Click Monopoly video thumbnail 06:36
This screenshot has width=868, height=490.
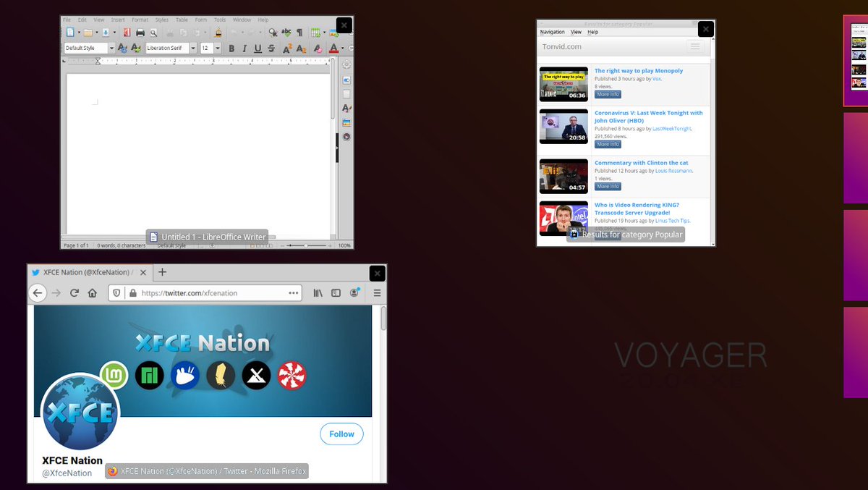(x=563, y=84)
